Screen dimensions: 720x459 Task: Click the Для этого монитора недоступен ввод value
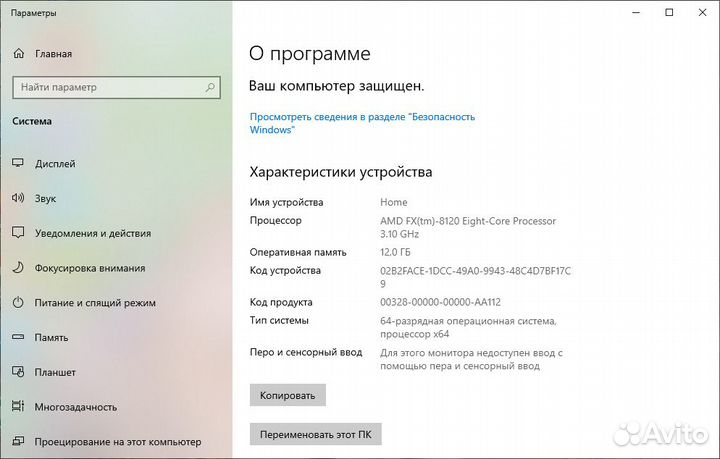coord(471,359)
